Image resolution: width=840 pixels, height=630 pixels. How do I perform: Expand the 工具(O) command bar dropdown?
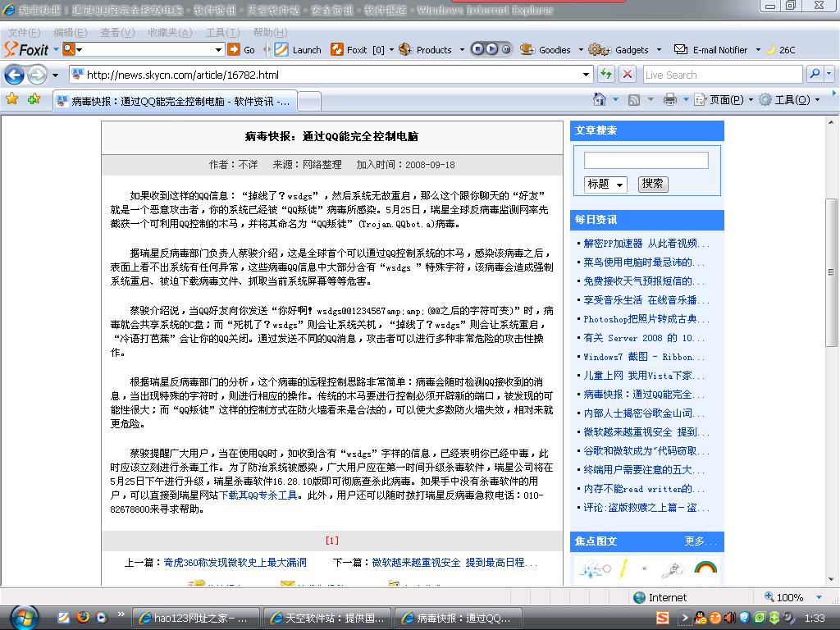pos(817,100)
